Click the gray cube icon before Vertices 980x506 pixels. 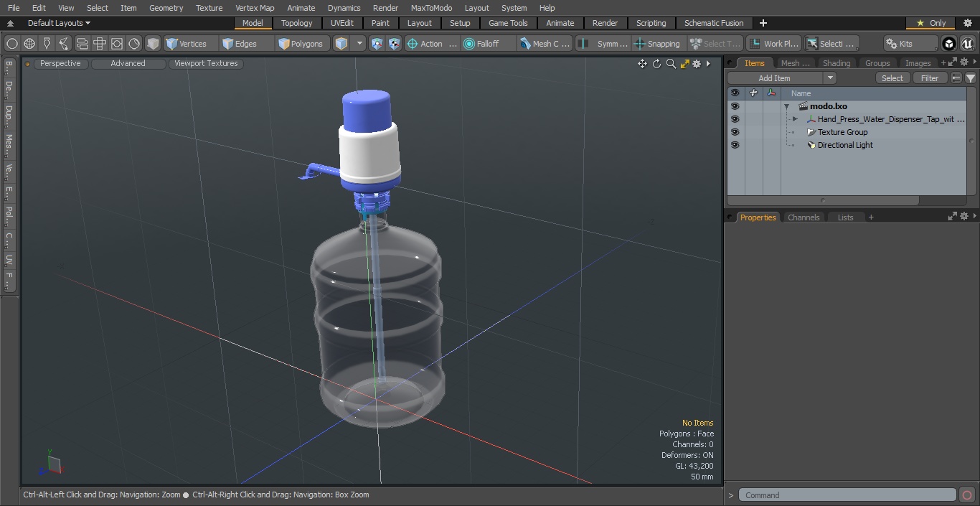click(x=153, y=44)
